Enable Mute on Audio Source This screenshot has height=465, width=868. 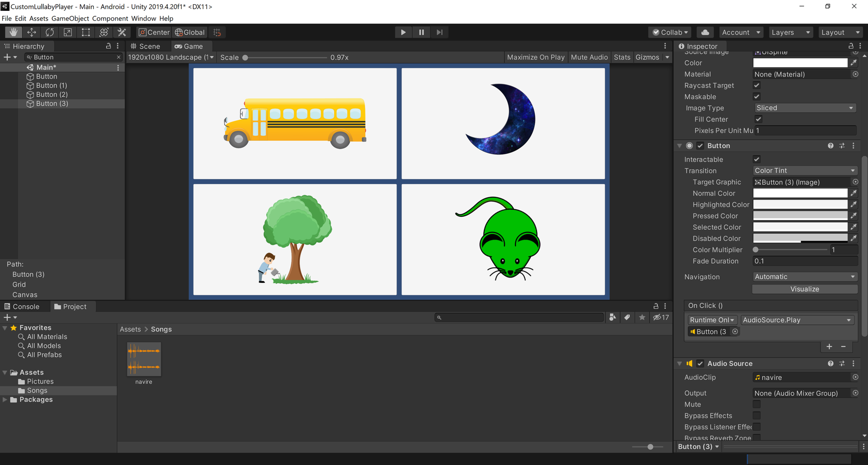pos(757,404)
